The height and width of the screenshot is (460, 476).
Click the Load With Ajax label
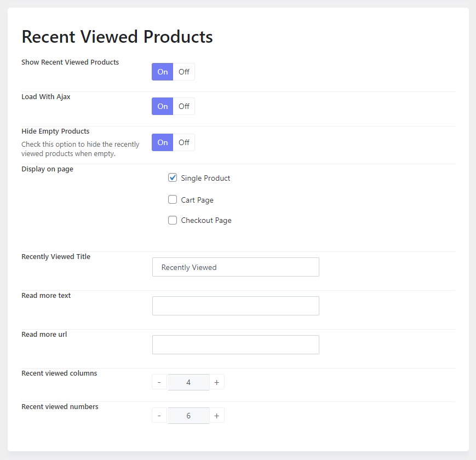(46, 97)
